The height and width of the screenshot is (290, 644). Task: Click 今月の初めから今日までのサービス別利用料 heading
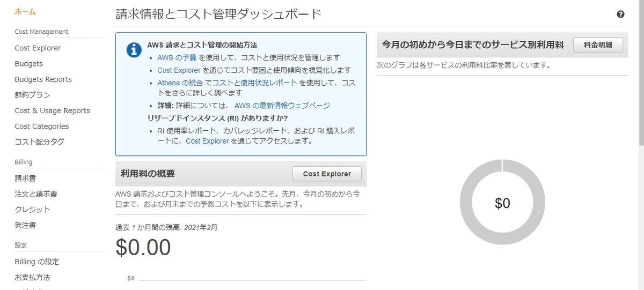pos(473,45)
